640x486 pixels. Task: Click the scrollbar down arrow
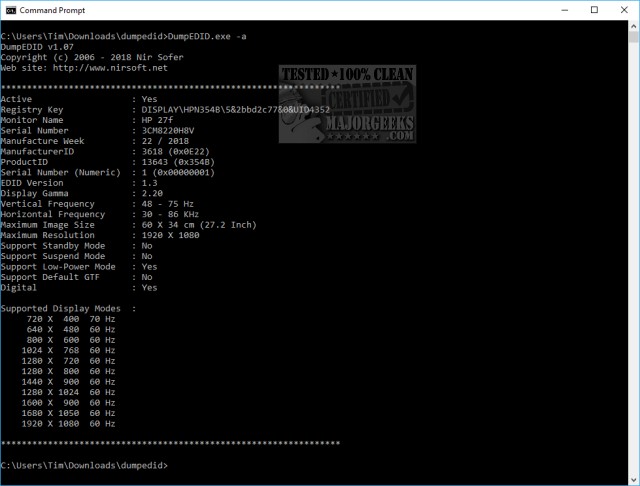633,480
